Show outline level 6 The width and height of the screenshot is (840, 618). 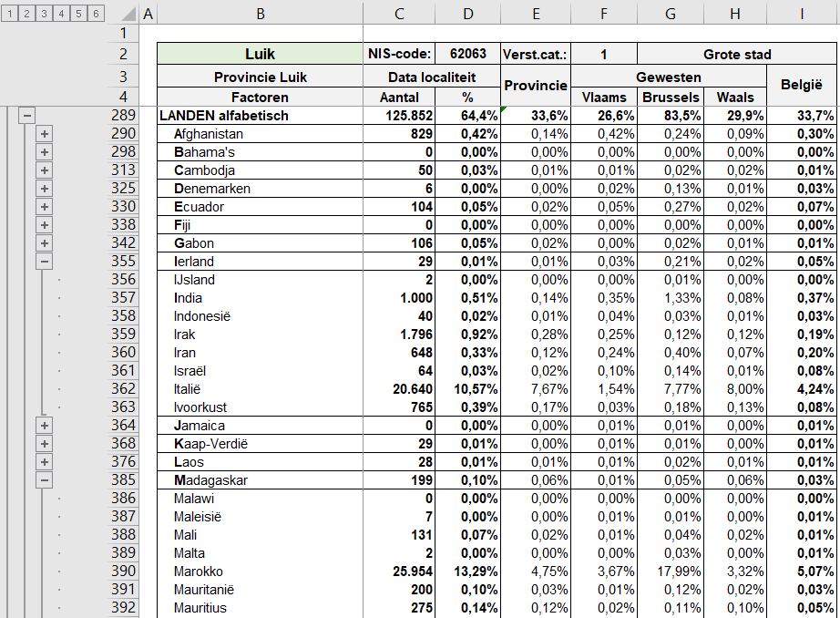click(96, 14)
